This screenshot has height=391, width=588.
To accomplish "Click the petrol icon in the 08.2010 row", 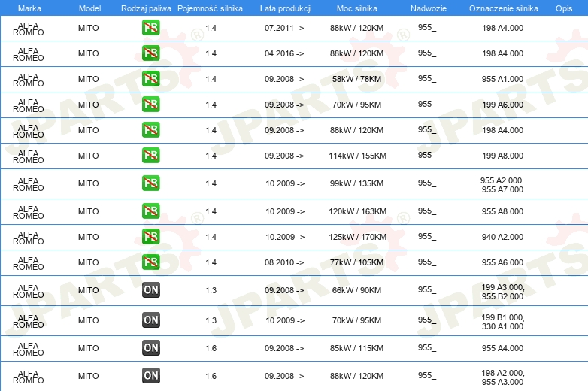I will (x=150, y=262).
